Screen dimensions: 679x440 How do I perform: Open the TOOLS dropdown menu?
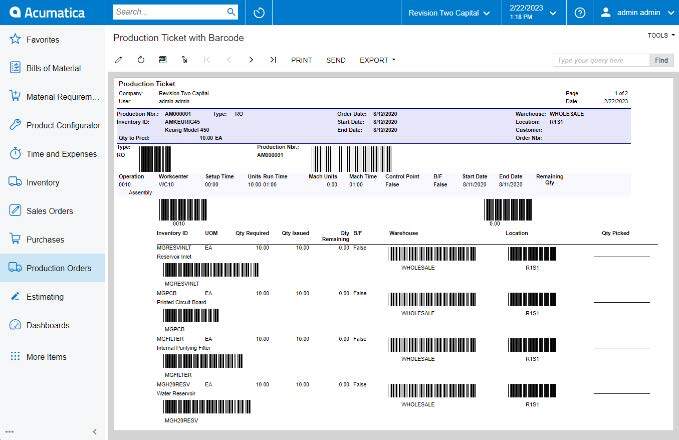[661, 36]
